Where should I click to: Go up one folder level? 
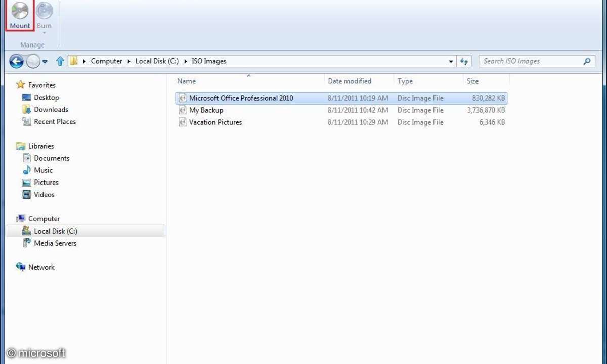click(x=60, y=61)
